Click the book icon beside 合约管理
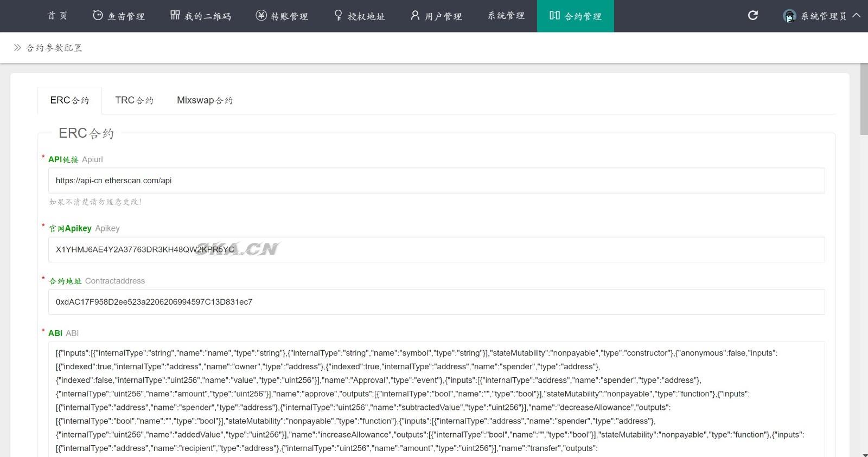The height and width of the screenshot is (457, 868). tap(554, 15)
